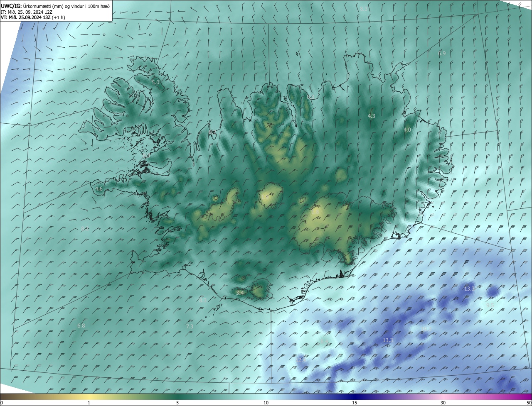
Task: Click the 'IT: Mið. 25. 09. 2024 12Z' line
Action: (27, 12)
